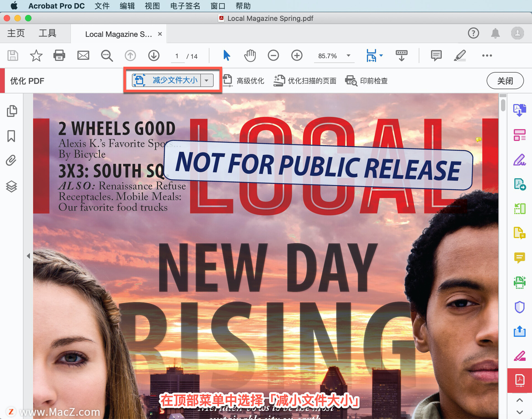Image resolution: width=532 pixels, height=419 pixels.
Task: Click the Print icon
Action: coord(59,56)
